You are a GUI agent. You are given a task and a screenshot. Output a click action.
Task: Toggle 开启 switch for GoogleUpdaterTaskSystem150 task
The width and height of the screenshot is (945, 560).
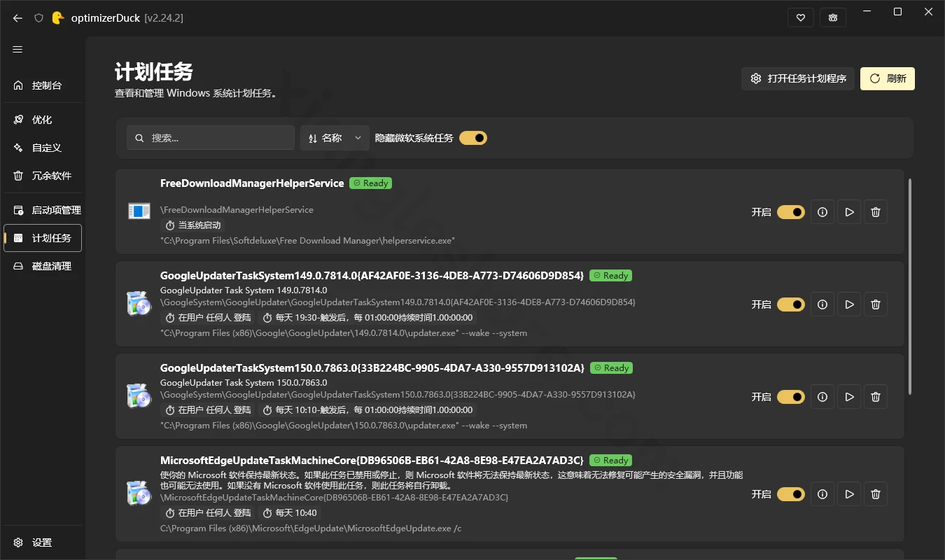coord(791,397)
